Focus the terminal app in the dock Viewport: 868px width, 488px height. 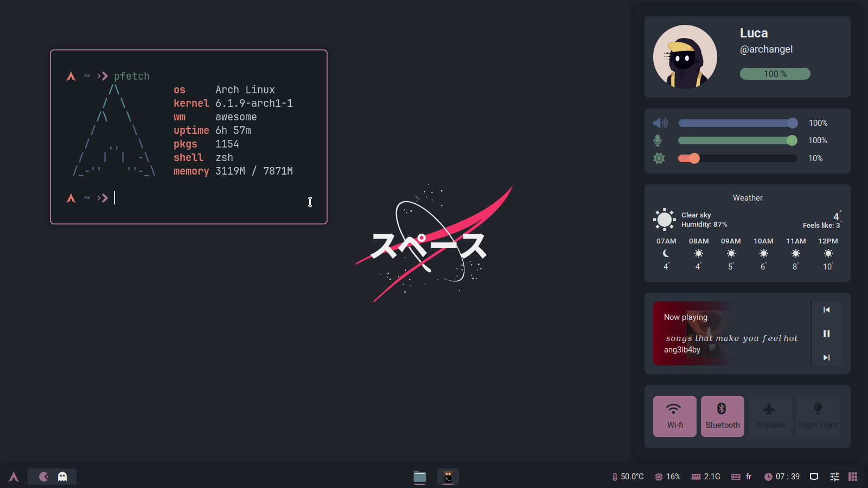pos(448,477)
